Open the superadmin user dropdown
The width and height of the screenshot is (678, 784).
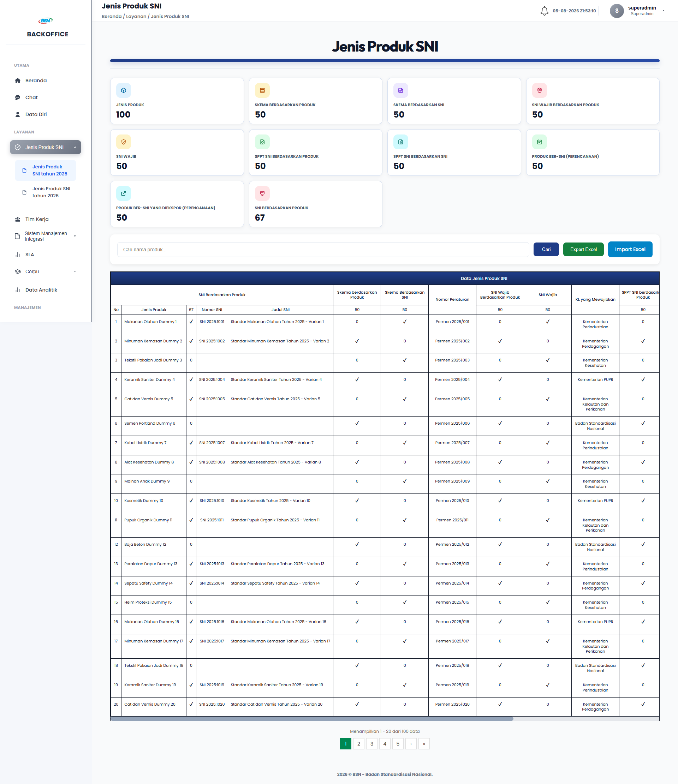tap(663, 11)
